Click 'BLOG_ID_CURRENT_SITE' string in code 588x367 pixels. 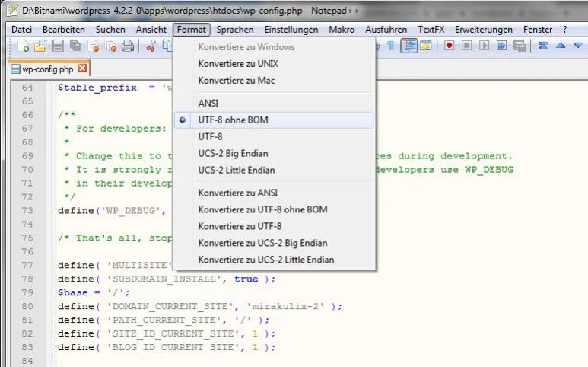coord(173,347)
